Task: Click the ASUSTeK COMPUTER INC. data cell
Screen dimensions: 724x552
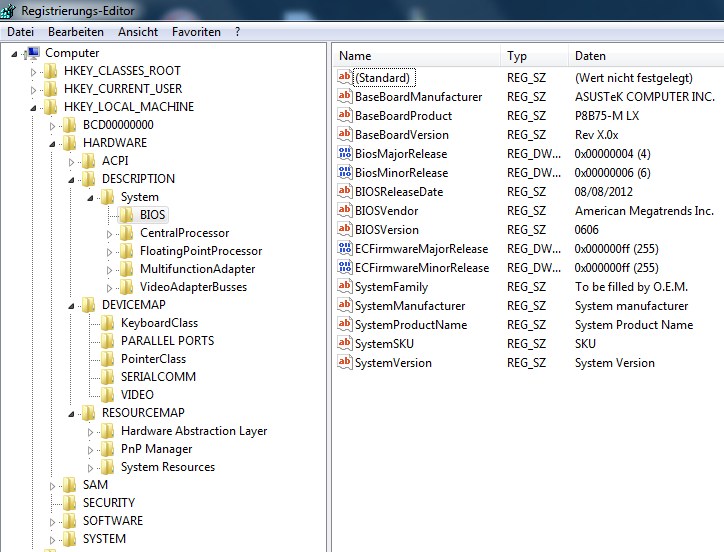Action: pyautogui.click(x=645, y=97)
